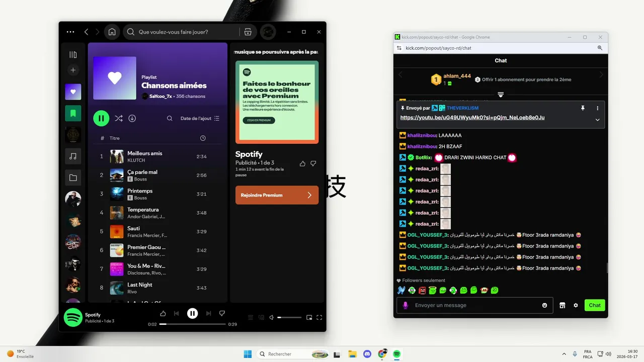This screenshot has height=362, width=644.
Task: Skip to next track
Action: 208,313
